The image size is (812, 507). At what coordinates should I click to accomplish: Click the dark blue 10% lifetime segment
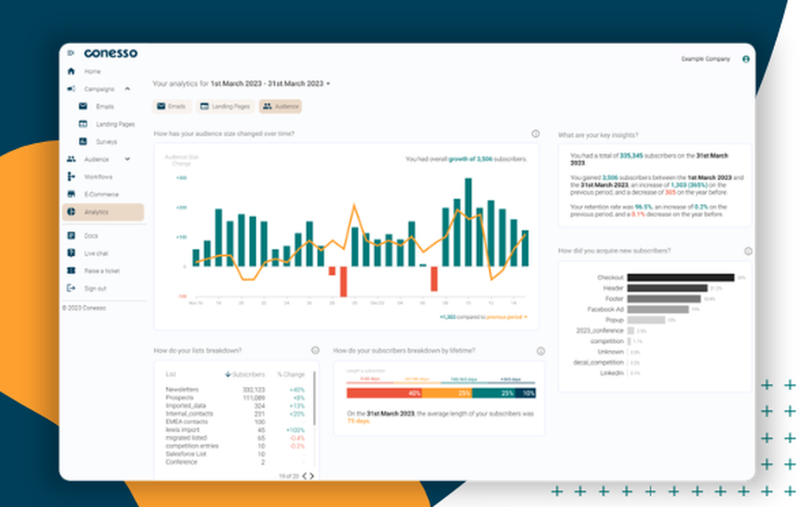[x=525, y=393]
